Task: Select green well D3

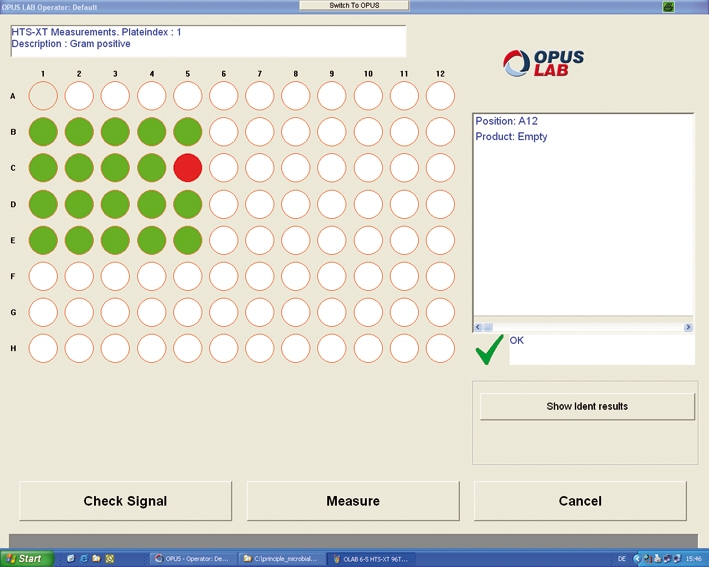Action: [x=115, y=204]
